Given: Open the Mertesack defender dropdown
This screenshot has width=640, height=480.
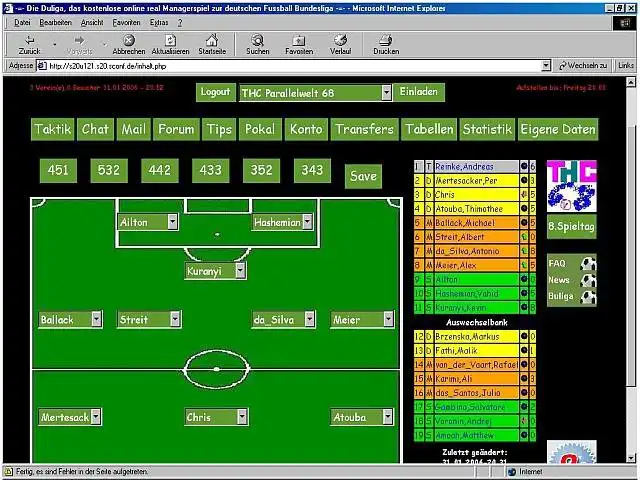Looking at the screenshot, I should [x=96, y=417].
